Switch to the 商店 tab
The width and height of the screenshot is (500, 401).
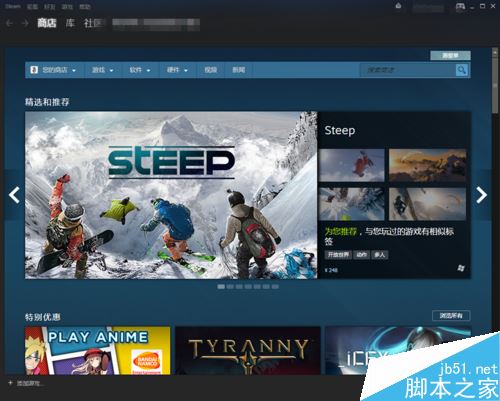click(x=47, y=23)
